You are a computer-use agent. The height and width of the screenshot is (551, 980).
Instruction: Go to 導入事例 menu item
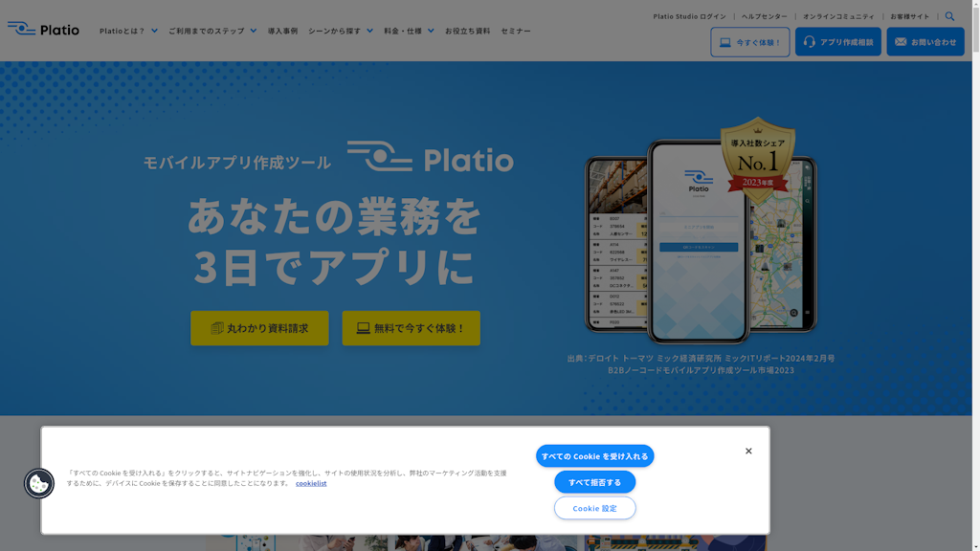282,31
